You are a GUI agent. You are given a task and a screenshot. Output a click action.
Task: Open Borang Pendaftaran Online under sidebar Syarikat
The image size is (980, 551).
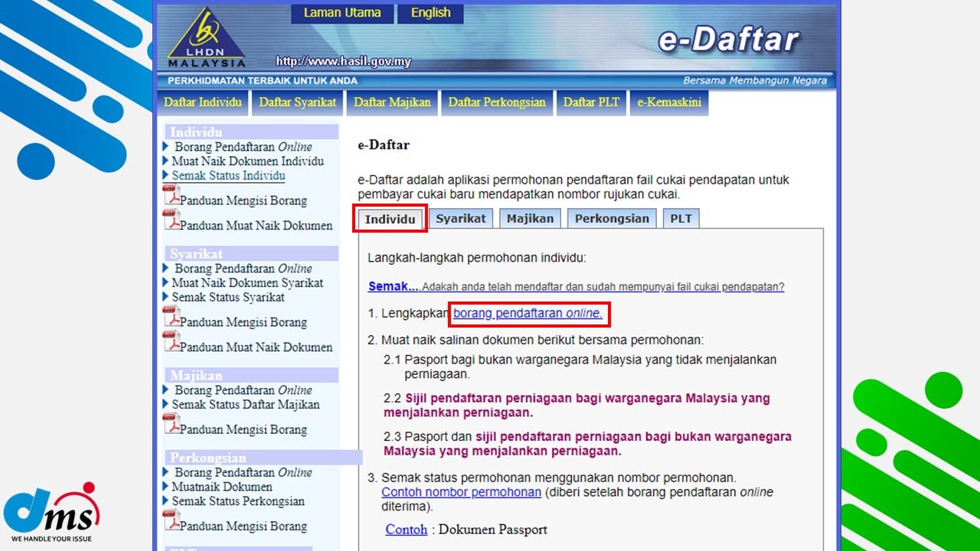tap(243, 269)
